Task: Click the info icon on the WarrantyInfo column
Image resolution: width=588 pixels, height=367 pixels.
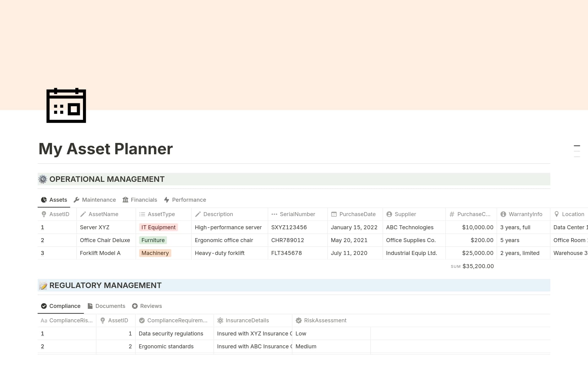Action: click(x=503, y=214)
